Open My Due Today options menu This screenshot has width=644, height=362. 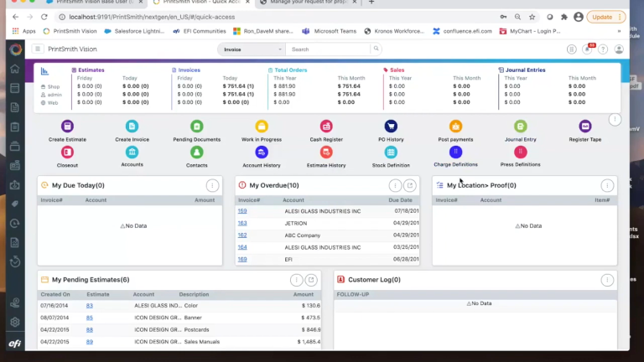coord(212,185)
